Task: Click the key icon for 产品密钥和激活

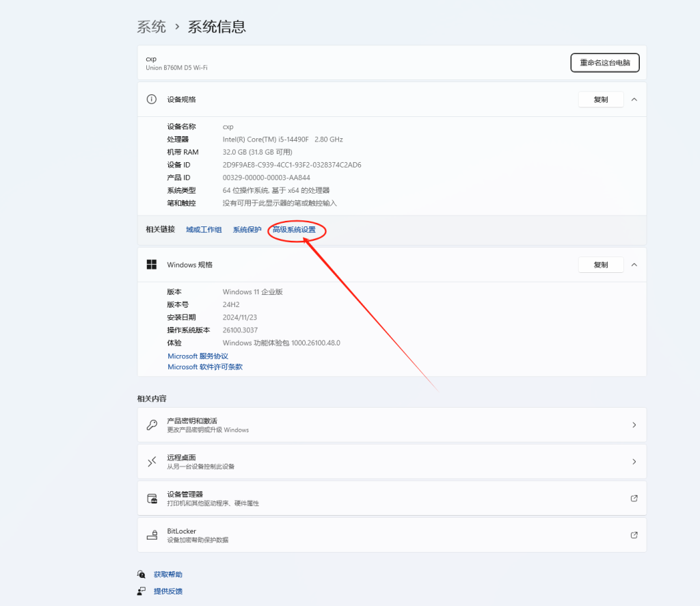Action: click(152, 425)
